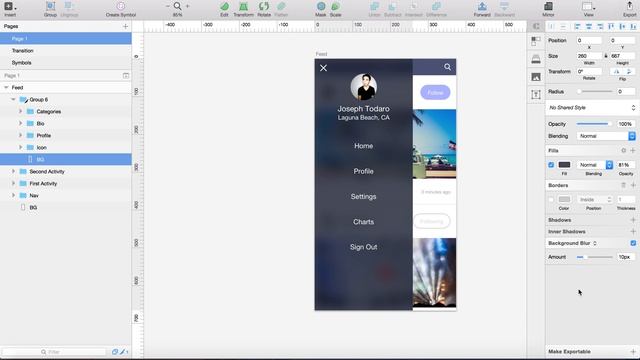Click the Create Symbol icon
The width and height of the screenshot is (640, 360).
pyautogui.click(x=121, y=7)
